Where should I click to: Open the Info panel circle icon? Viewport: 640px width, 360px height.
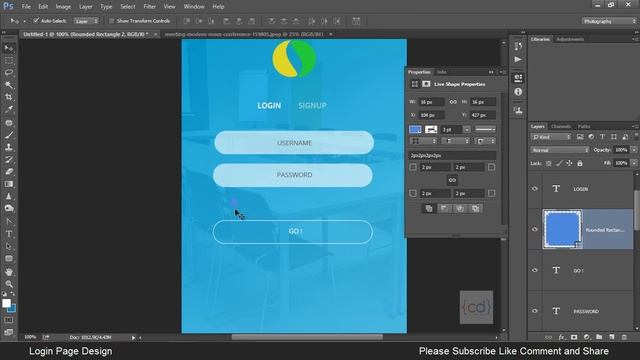click(x=518, y=92)
